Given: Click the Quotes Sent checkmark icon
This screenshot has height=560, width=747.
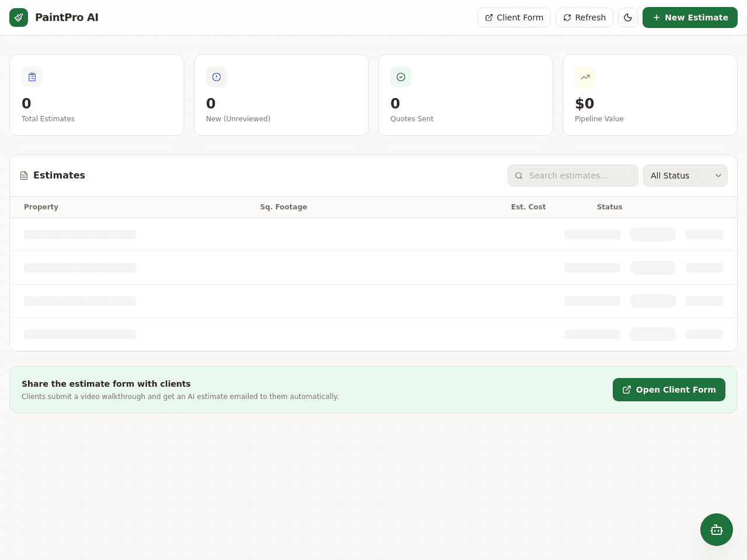Looking at the screenshot, I should [x=401, y=77].
